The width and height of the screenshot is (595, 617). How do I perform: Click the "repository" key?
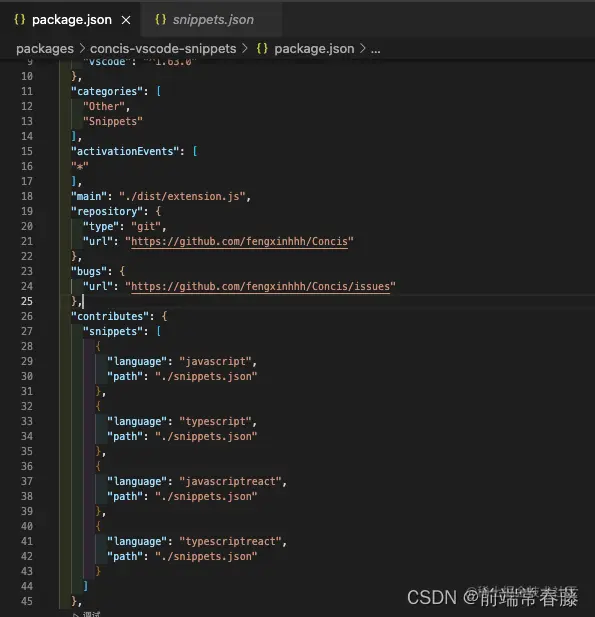(106, 211)
